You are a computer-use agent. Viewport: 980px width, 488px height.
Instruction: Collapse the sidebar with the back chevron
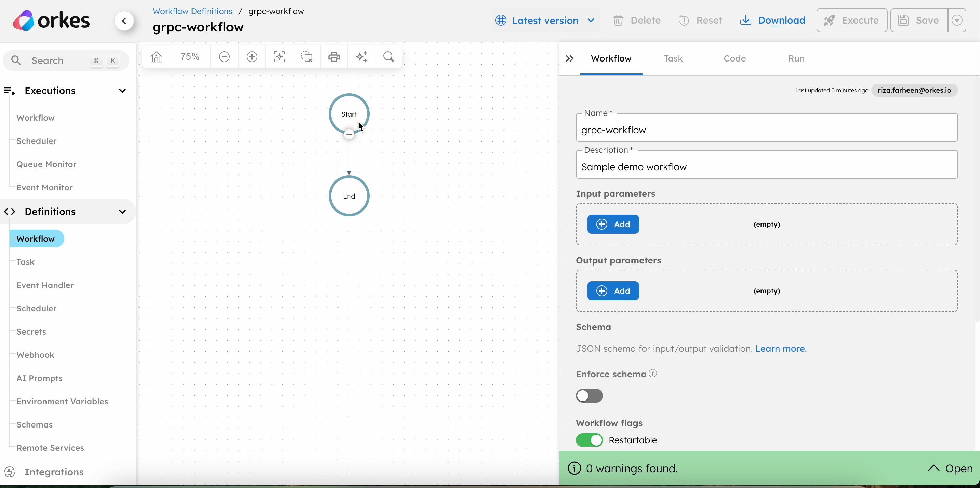[124, 21]
